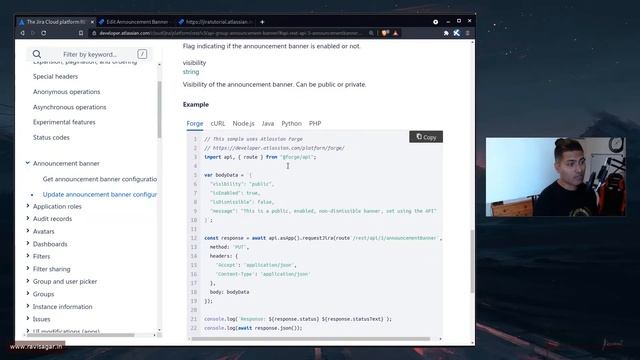Viewport: 640px width, 360px height.
Task: Open a new browser tab
Action: pyautogui.click(x=262, y=22)
